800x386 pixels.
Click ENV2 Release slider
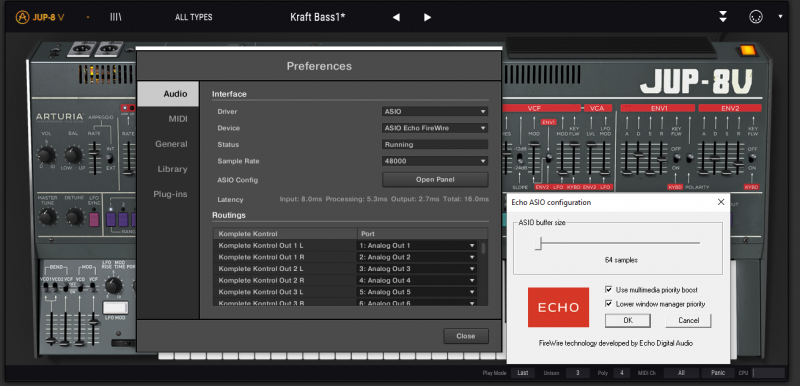tap(738, 157)
